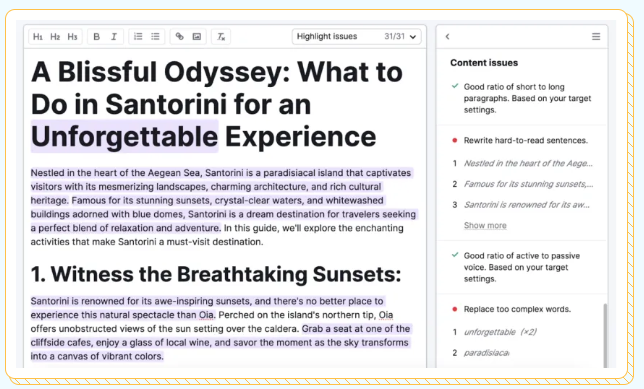Click the 'Content issues' panel heading
The width and height of the screenshot is (644, 389).
484,63
